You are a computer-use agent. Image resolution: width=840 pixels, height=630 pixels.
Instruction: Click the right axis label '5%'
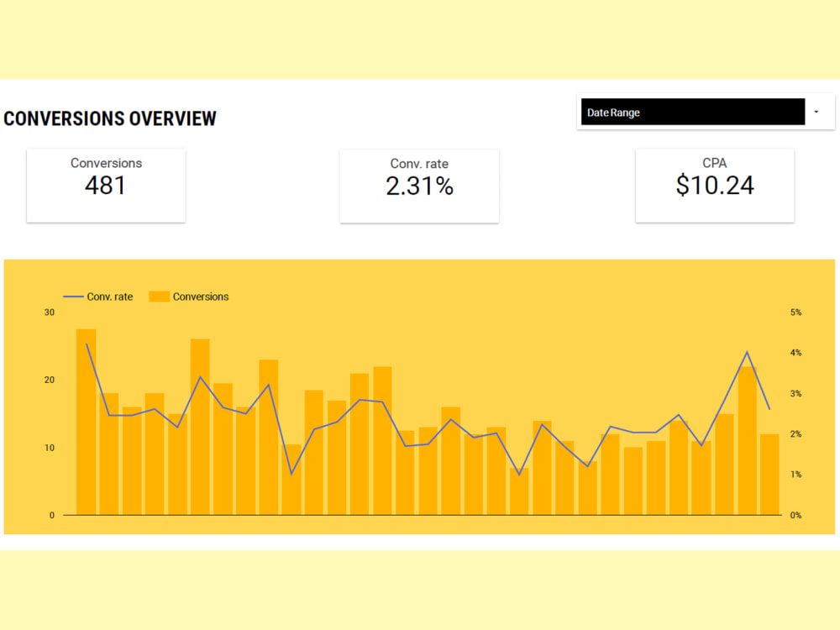click(x=796, y=312)
